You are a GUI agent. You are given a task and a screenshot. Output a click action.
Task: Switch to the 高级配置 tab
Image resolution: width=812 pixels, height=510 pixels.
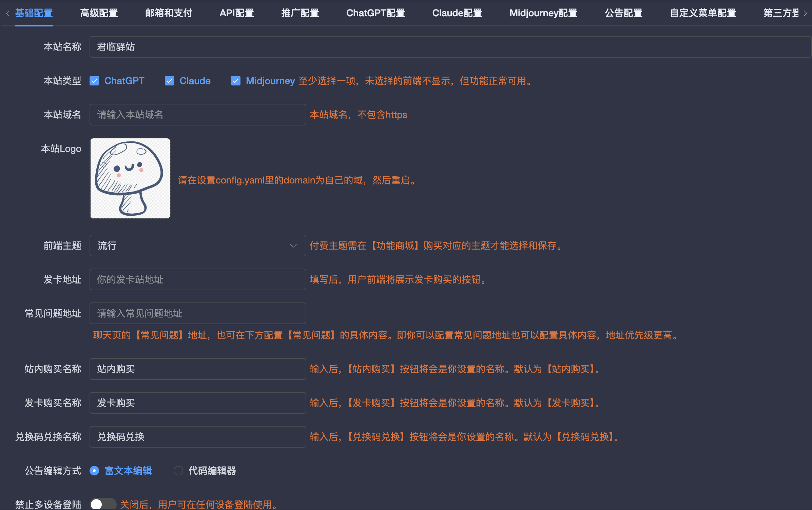(x=99, y=13)
